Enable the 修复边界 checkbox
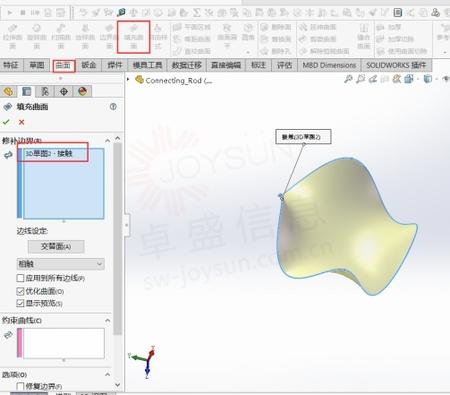Viewport: 450px width, 395px height. click(x=20, y=386)
